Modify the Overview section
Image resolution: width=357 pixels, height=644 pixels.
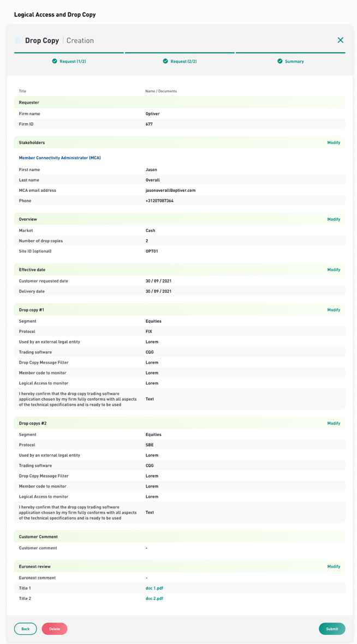coord(334,219)
